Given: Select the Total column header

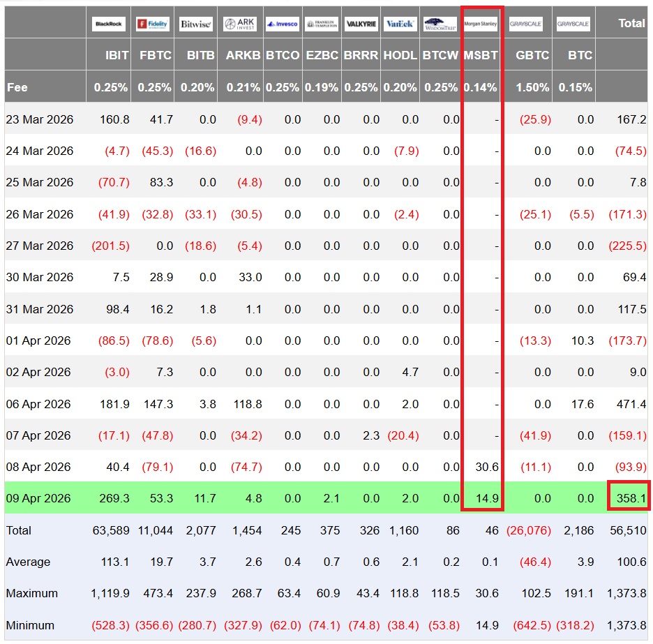Looking at the screenshot, I should coord(631,23).
